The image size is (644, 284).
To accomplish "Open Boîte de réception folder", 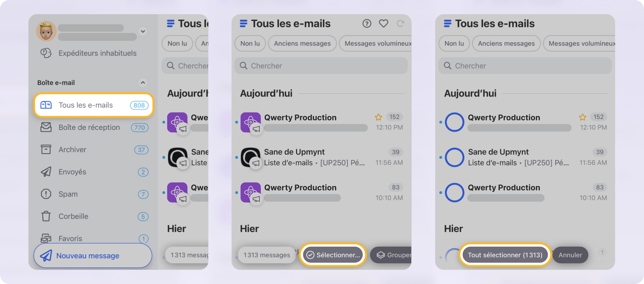I will (x=94, y=128).
